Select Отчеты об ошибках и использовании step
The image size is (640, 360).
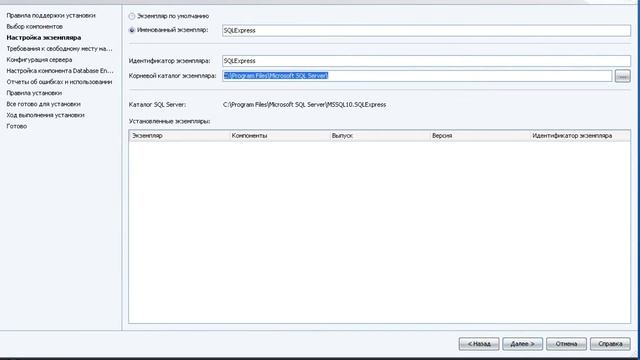(59, 82)
